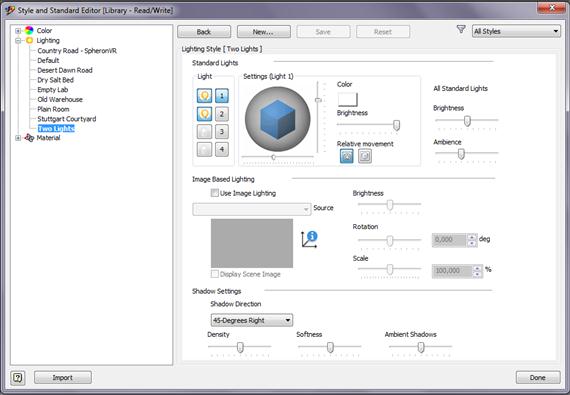Click the first Relative movement icon
The image size is (570, 395).
347,156
